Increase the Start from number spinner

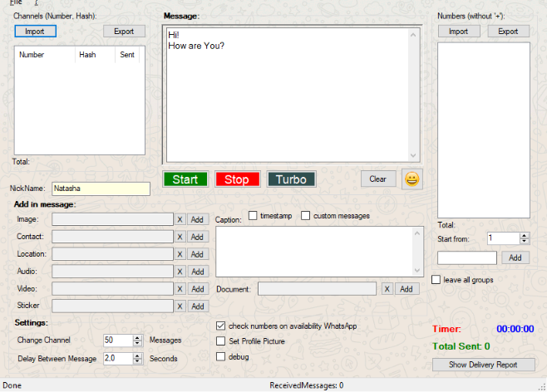524,235
